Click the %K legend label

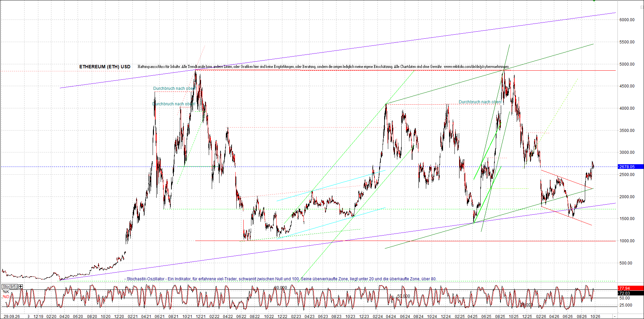pyautogui.click(x=6, y=292)
